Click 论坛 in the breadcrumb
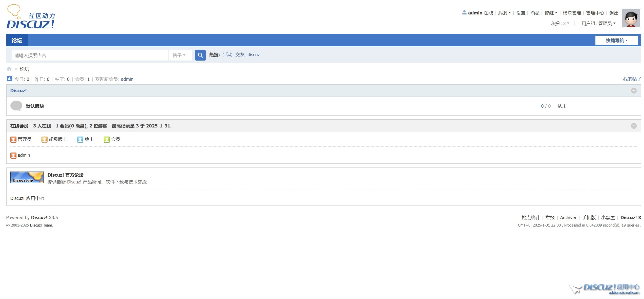Image resolution: width=644 pixels, height=299 pixels. pos(24,69)
